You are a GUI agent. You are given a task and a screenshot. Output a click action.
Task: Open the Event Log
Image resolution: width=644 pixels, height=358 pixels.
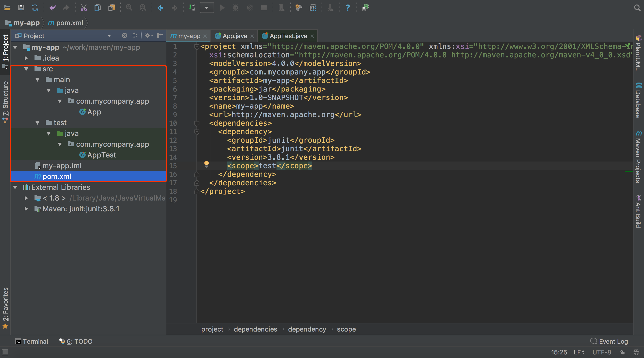[609, 341]
